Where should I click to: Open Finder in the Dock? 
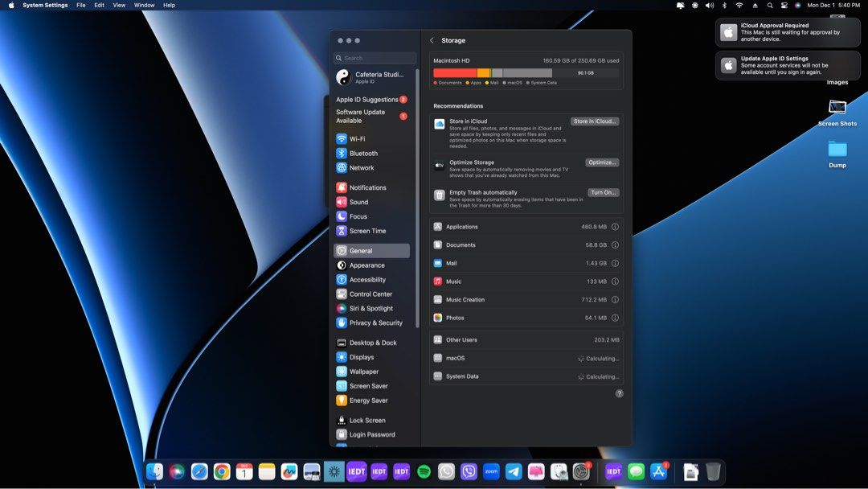click(154, 472)
